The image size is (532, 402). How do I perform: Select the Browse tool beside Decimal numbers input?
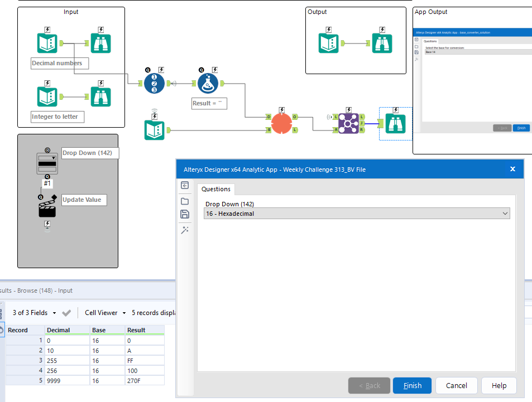point(101,43)
